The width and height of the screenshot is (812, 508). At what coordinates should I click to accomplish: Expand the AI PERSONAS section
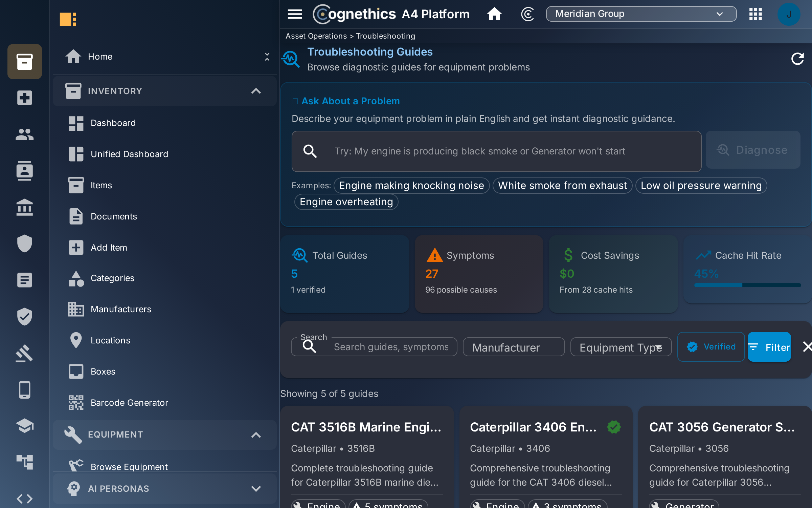[x=256, y=489]
